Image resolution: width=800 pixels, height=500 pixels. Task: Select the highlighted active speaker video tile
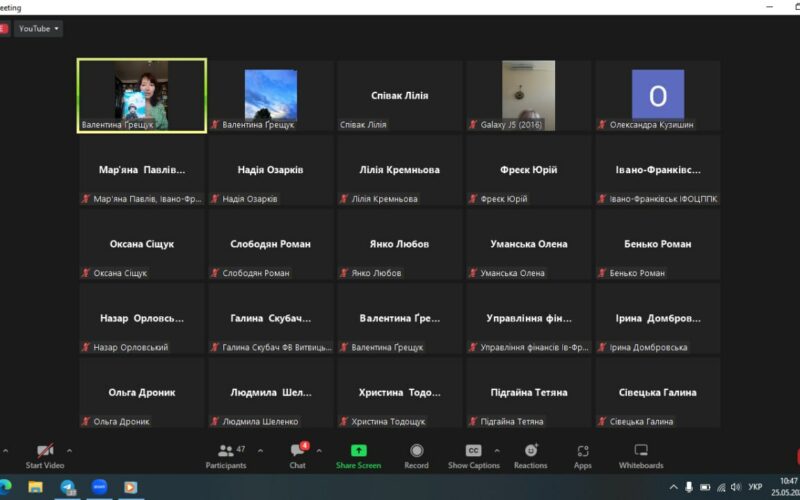142,95
